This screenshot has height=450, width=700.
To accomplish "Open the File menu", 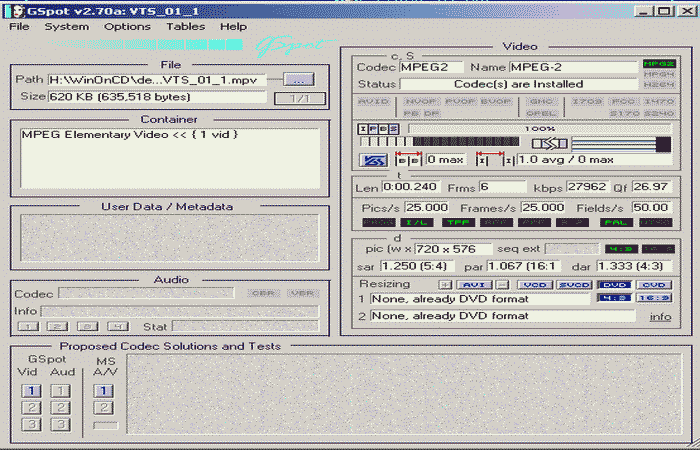I will [x=20, y=27].
